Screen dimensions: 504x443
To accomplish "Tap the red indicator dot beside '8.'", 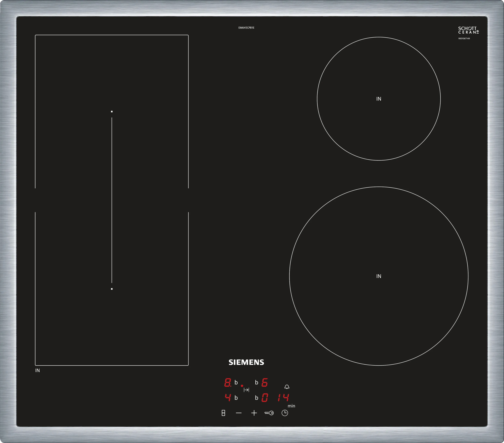I will [x=242, y=386].
